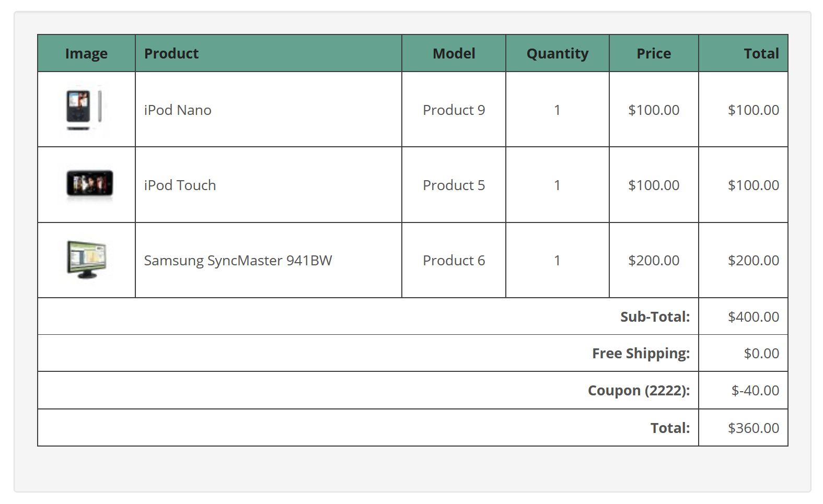Select the iPod Nano product name
Image resolution: width=823 pixels, height=504 pixels.
click(178, 110)
